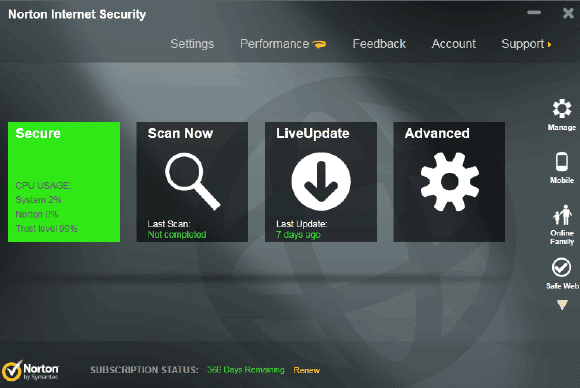Viewport: 580px width, 388px height.
Task: Open the Feedback menu
Action: pos(379,44)
